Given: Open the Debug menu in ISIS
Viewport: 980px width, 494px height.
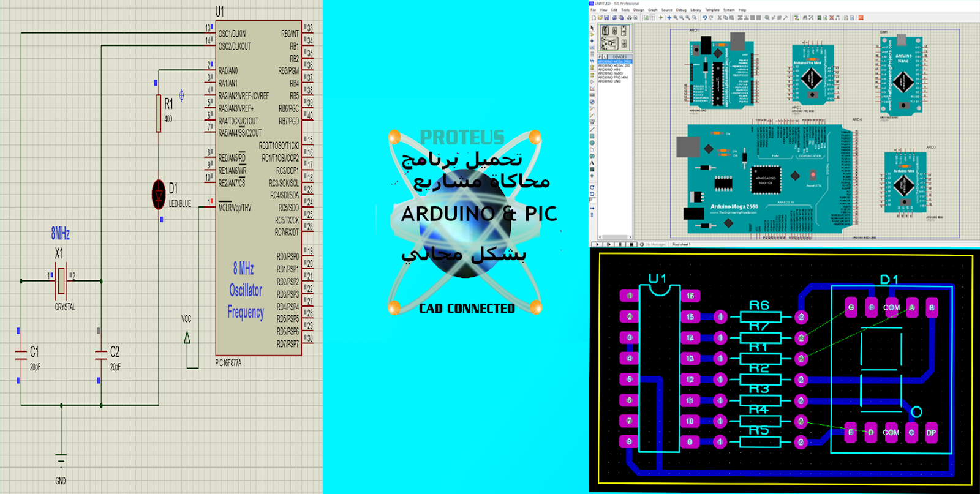Looking at the screenshot, I should tap(681, 10).
